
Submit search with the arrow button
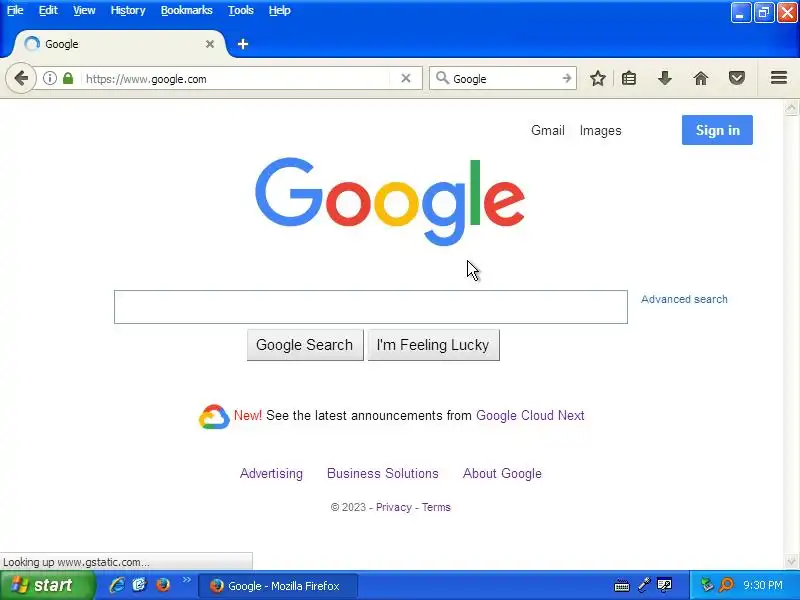[x=566, y=78]
